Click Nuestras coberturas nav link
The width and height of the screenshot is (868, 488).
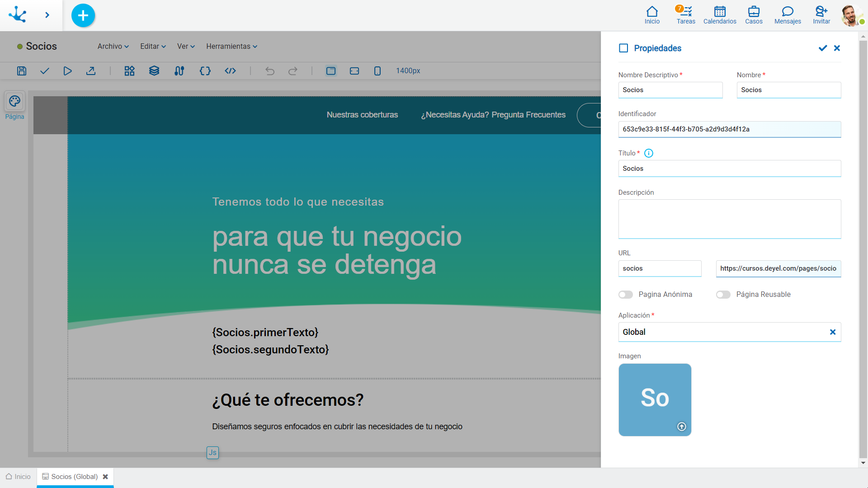tap(362, 115)
